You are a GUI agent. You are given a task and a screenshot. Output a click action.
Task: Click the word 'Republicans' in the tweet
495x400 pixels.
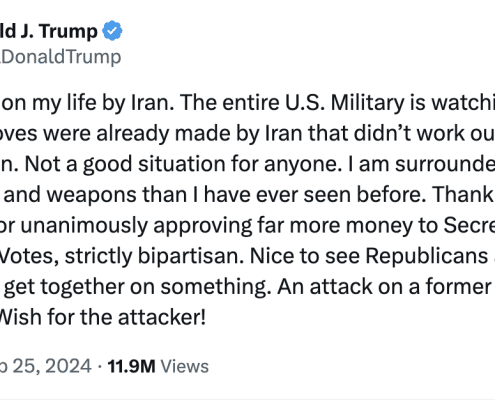(x=426, y=257)
